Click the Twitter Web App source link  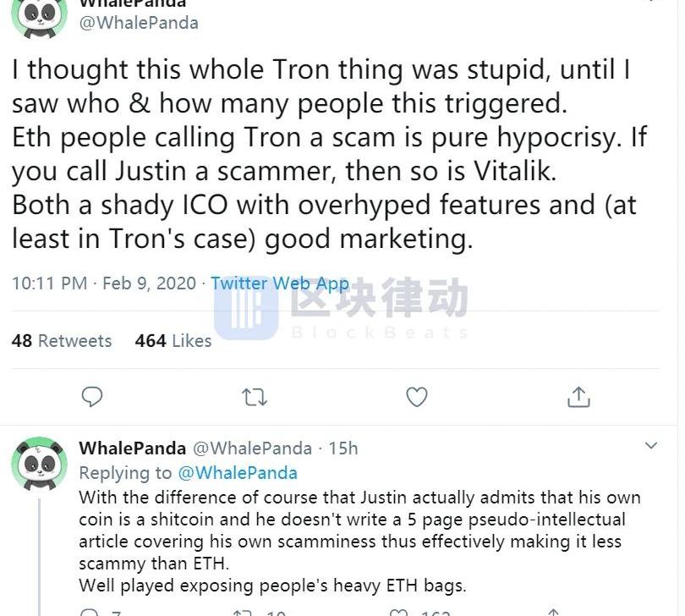tap(280, 283)
